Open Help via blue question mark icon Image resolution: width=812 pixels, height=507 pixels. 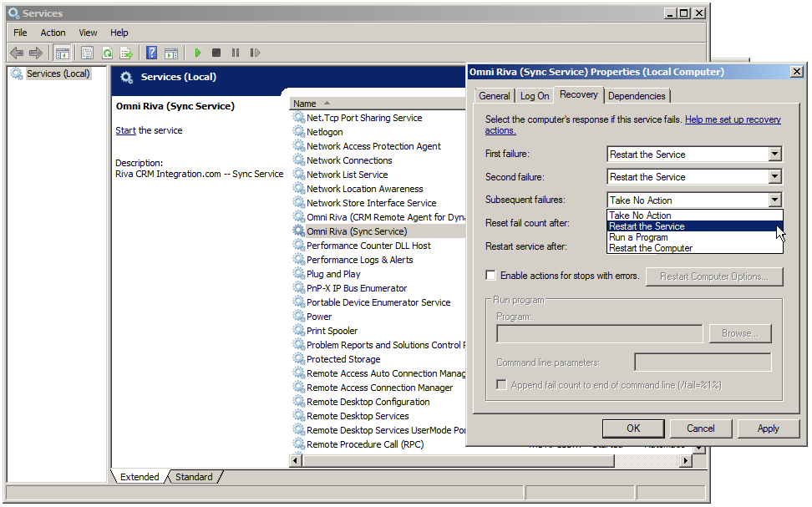(x=152, y=53)
